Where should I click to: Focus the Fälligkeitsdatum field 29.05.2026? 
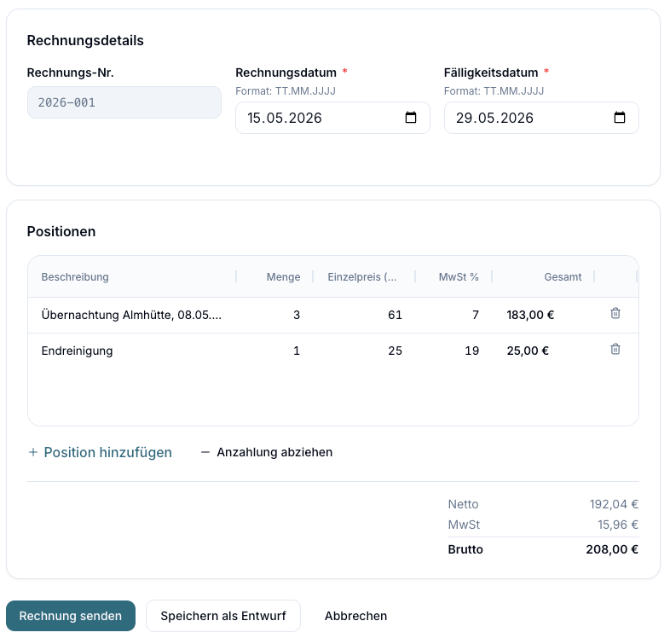pyautogui.click(x=541, y=118)
